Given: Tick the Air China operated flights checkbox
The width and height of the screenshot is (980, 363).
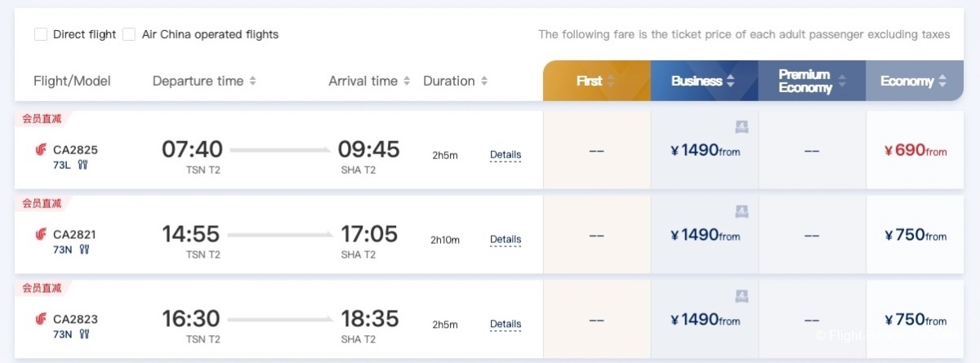Looking at the screenshot, I should (x=129, y=34).
